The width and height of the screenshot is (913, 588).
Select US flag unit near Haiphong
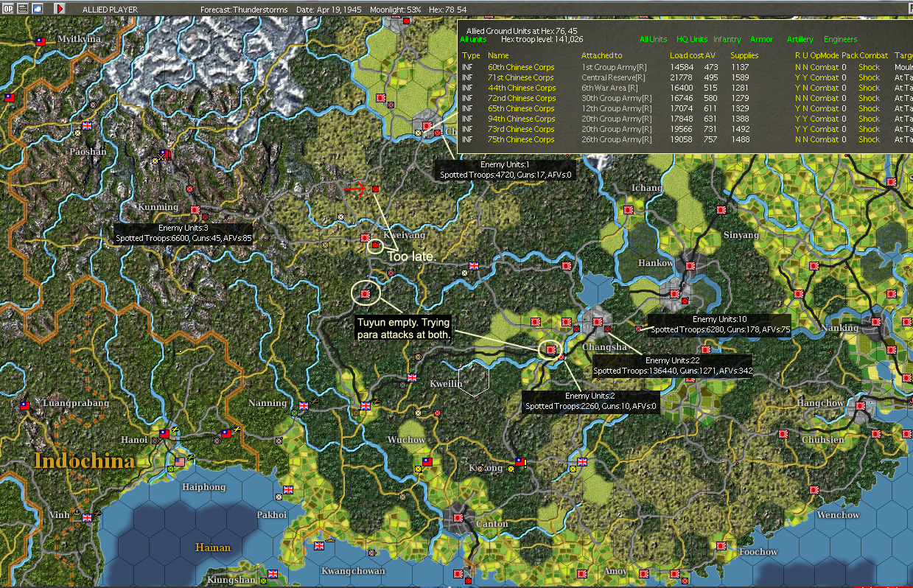click(x=180, y=461)
